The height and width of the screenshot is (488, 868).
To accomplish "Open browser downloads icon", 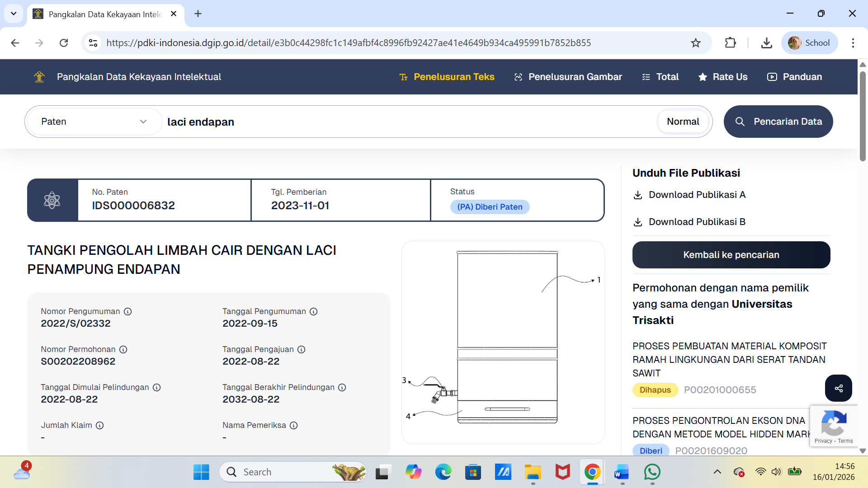I will 766,43.
